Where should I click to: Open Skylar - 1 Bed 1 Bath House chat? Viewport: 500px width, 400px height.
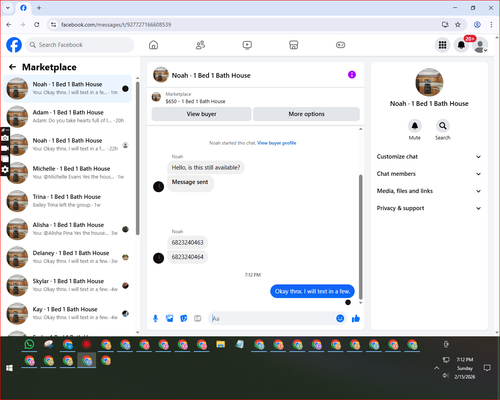coord(67,285)
